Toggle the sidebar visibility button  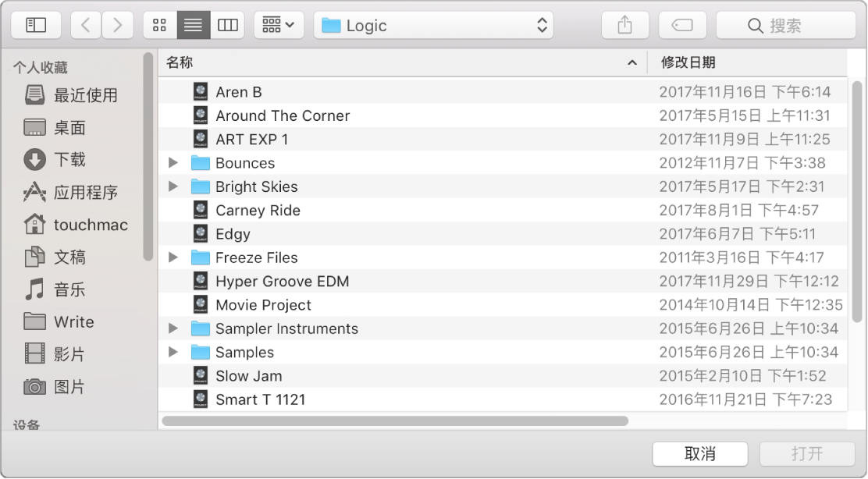36,25
